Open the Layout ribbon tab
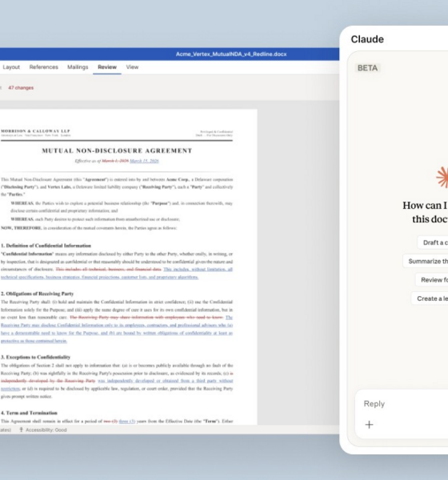Viewport: 448px width, 480px height. pos(11,67)
